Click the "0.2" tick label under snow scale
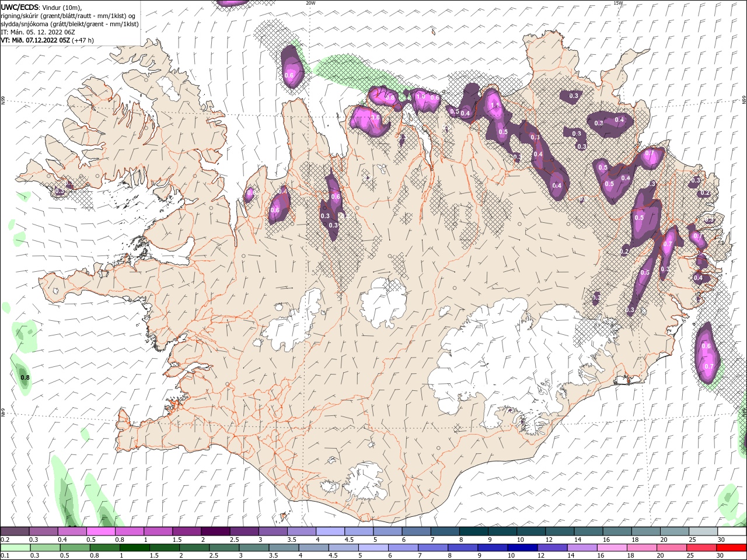747x560 pixels. tap(5, 540)
